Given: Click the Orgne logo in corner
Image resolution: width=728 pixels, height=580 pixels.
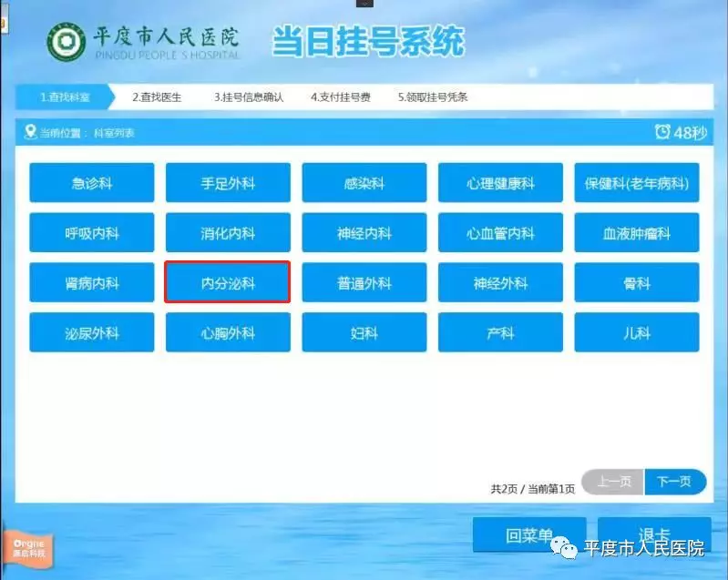Looking at the screenshot, I should coord(26,546).
